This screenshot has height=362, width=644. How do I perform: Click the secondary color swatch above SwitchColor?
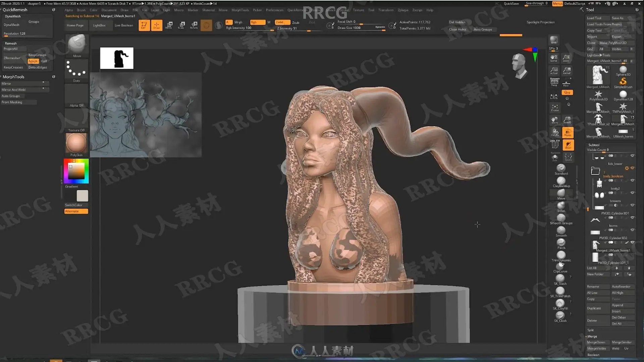click(x=82, y=196)
